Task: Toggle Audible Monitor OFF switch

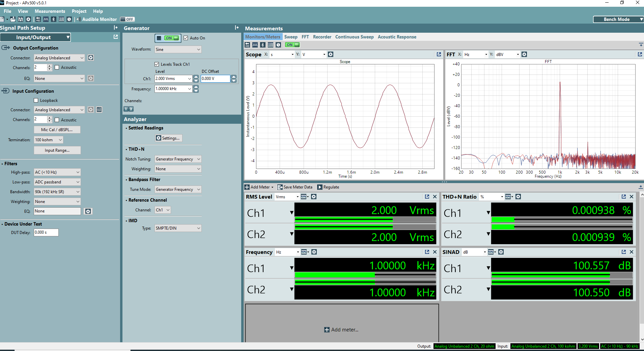Action: 127,19
